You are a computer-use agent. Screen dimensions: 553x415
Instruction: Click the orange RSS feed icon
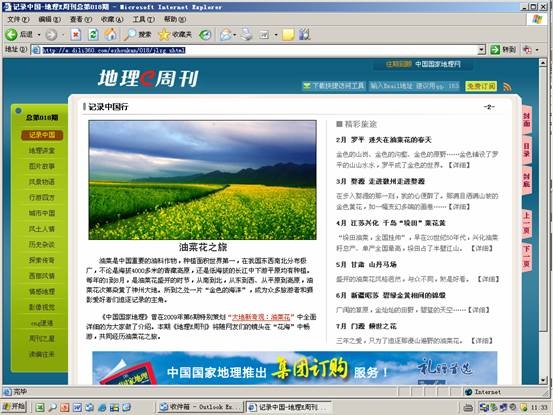point(507,86)
